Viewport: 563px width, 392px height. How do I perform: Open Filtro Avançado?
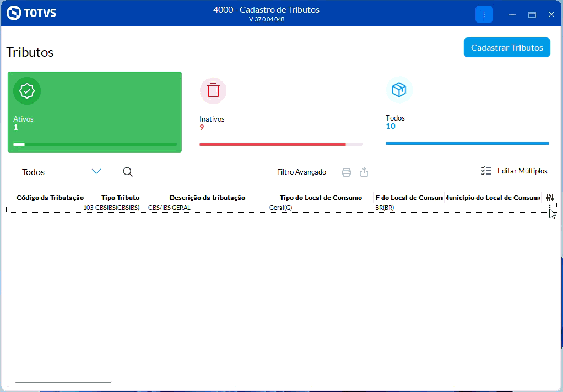click(x=302, y=172)
